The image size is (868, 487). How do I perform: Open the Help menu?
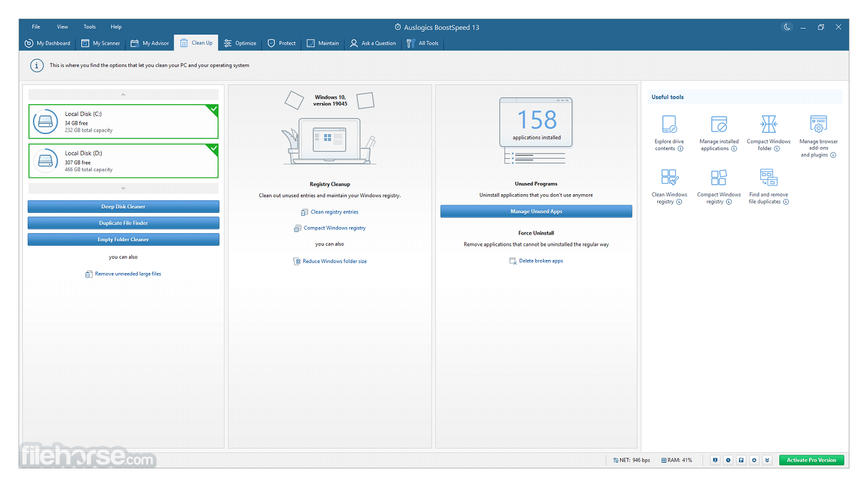pos(116,27)
